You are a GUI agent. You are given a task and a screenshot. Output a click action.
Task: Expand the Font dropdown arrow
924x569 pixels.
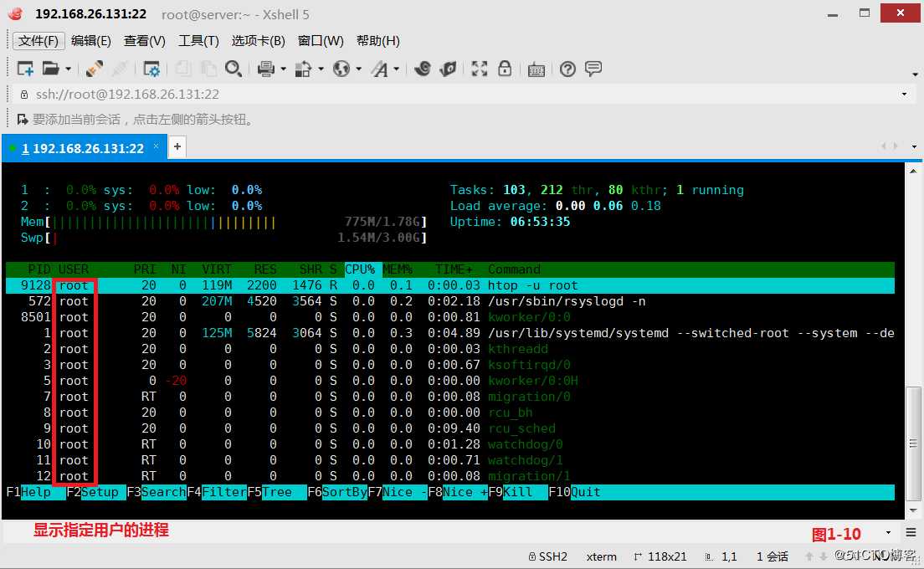pos(397,69)
